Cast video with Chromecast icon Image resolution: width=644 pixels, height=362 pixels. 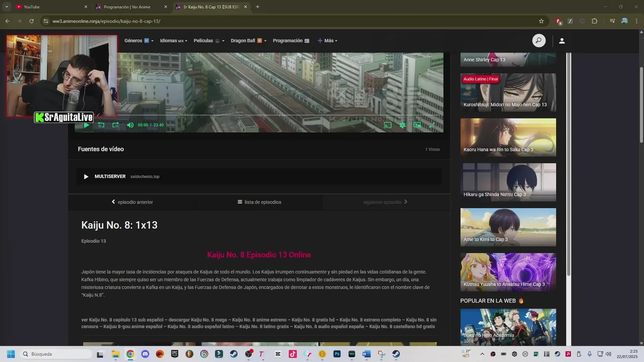(387, 125)
